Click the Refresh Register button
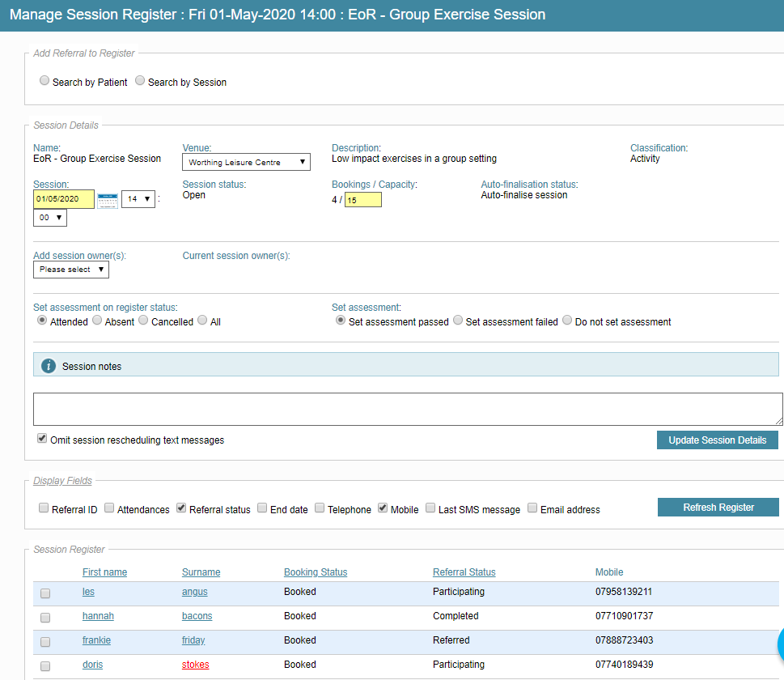Viewport: 784px width, 680px height. click(718, 507)
